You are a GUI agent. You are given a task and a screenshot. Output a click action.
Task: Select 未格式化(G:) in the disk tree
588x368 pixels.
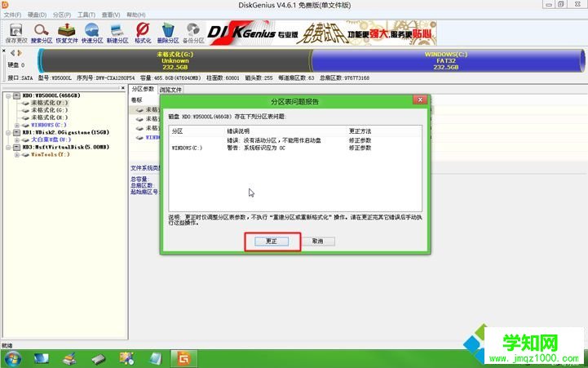pos(50,110)
